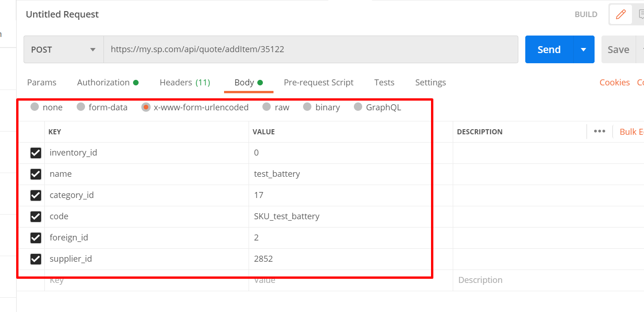Click the three-dots column options icon
644x312 pixels.
click(x=600, y=132)
